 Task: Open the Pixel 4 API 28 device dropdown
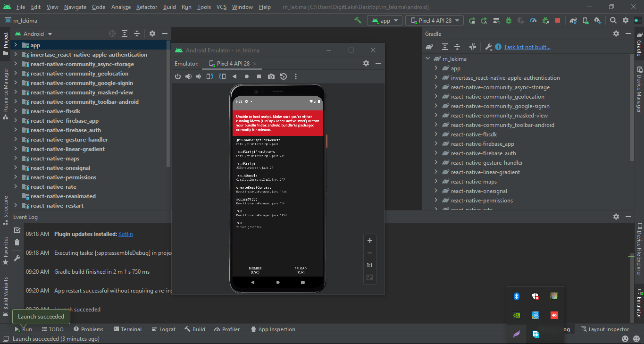click(435, 20)
